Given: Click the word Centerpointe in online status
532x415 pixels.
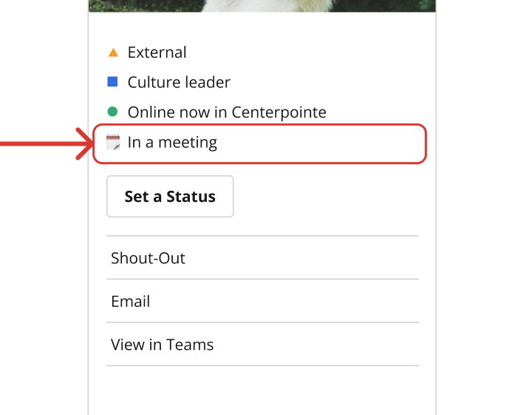Looking at the screenshot, I should tap(279, 112).
